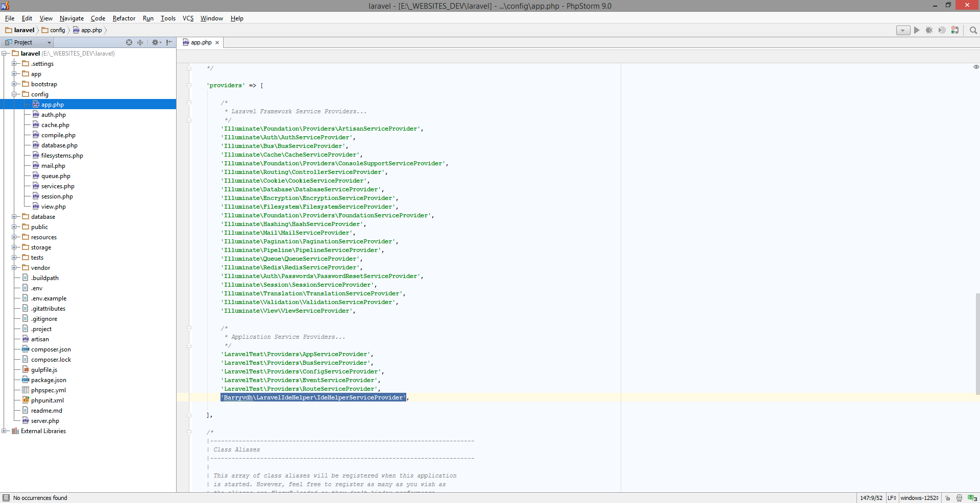Open the Refactor menu
The image size is (980, 503).
[124, 18]
